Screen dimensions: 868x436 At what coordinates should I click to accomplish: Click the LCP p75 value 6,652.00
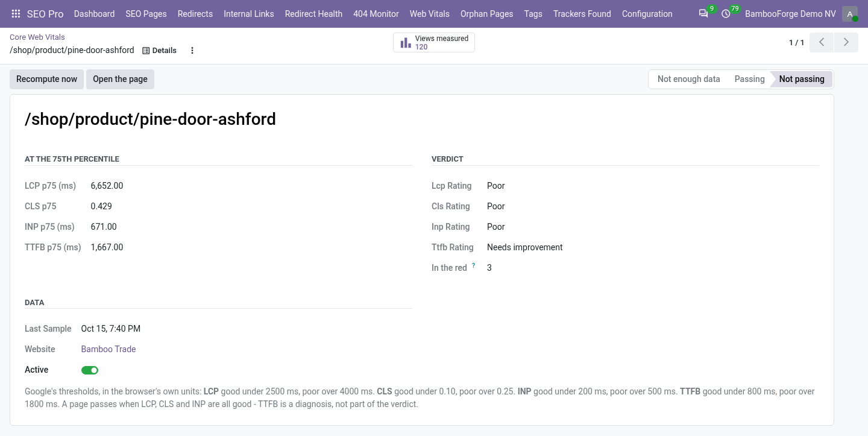107,186
